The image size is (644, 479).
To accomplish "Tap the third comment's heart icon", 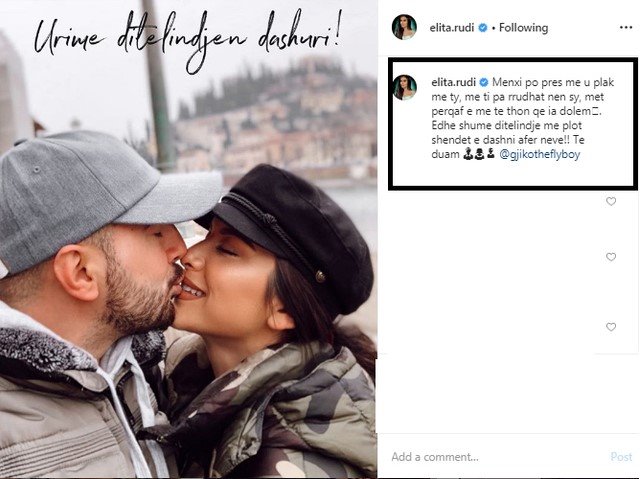I will [611, 327].
